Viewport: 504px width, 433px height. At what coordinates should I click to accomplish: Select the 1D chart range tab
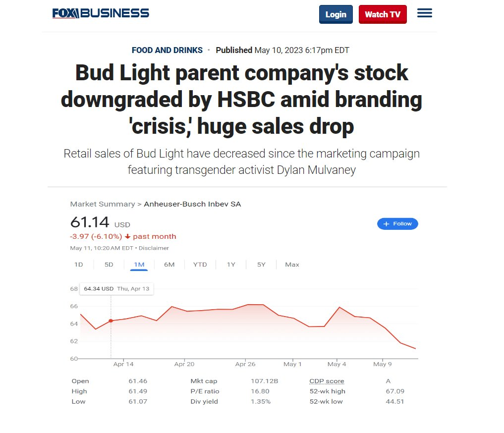[x=78, y=265]
